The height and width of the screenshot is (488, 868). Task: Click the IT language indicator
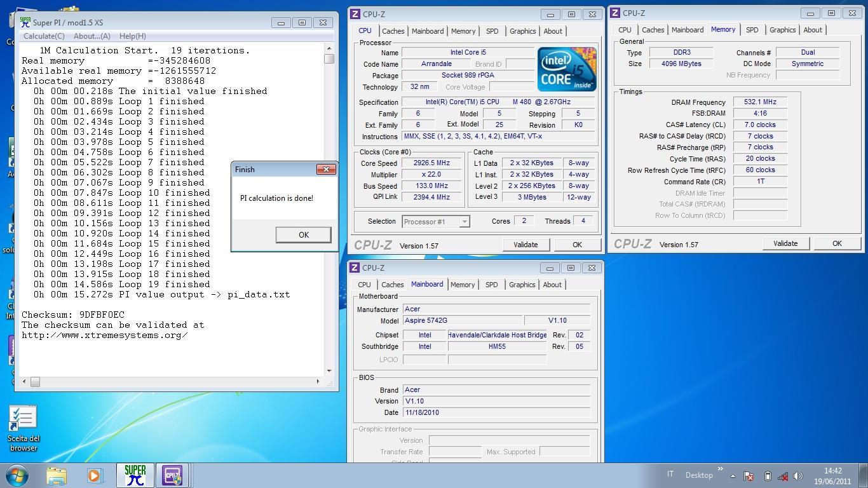[670, 474]
